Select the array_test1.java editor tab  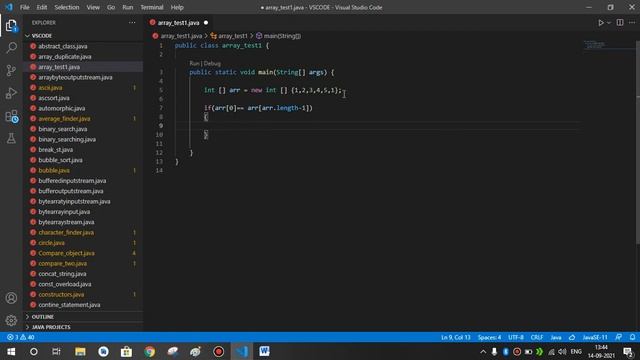(x=179, y=23)
